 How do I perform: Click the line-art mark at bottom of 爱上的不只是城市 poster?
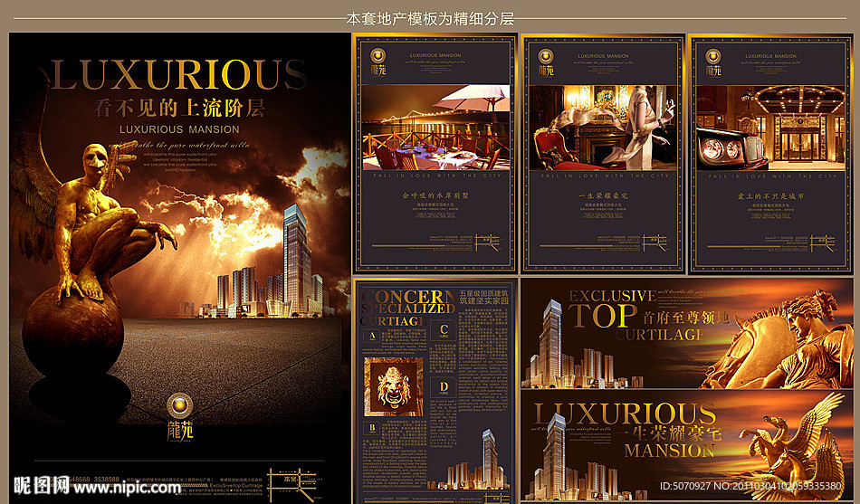[823, 242]
